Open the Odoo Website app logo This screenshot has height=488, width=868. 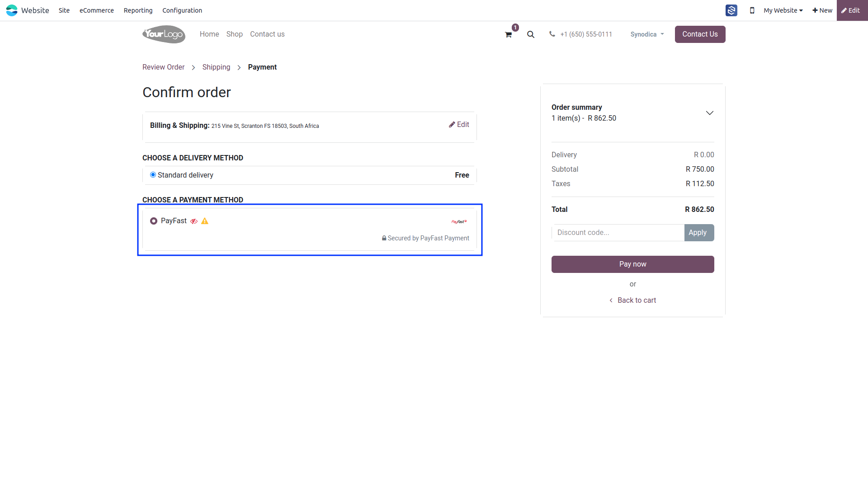point(12,10)
